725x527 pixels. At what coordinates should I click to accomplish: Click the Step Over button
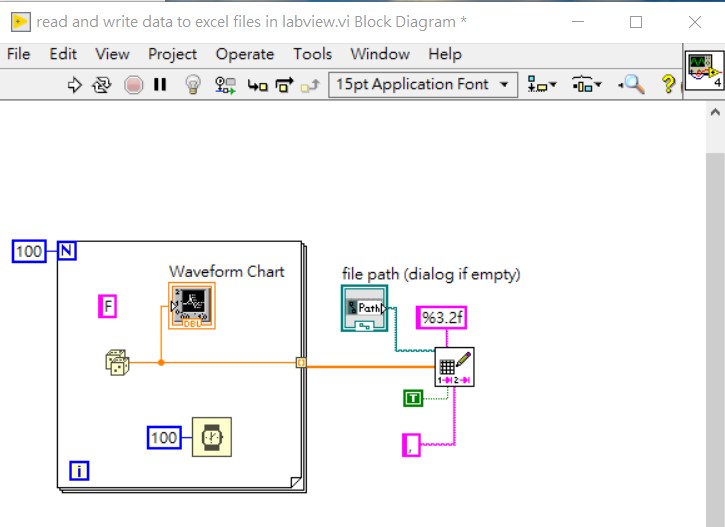tap(284, 85)
